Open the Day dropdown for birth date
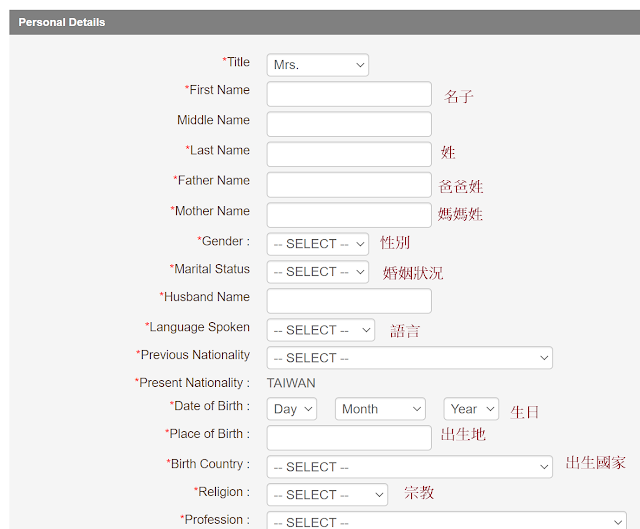Image resolution: width=640 pixels, height=529 pixels. click(x=291, y=409)
